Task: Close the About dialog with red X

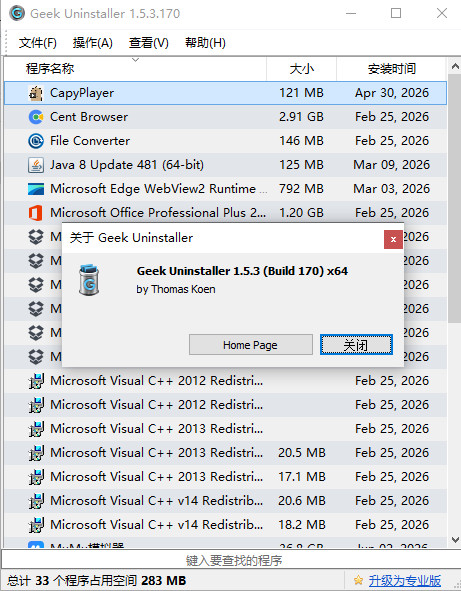Action: (x=393, y=239)
